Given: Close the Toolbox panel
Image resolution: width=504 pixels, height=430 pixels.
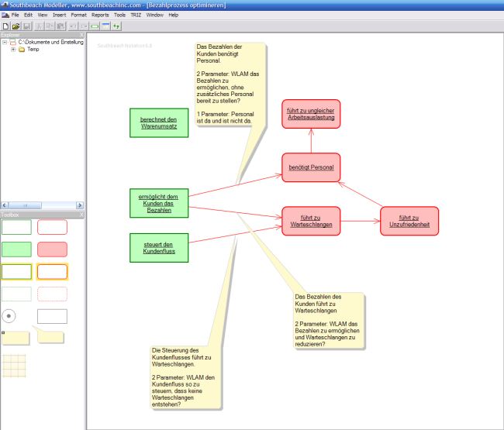Looking at the screenshot, I should pyautogui.click(x=81, y=213).
